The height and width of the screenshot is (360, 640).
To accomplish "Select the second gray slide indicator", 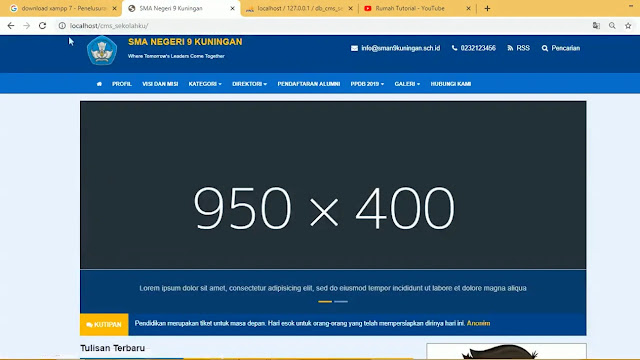I will (x=341, y=302).
